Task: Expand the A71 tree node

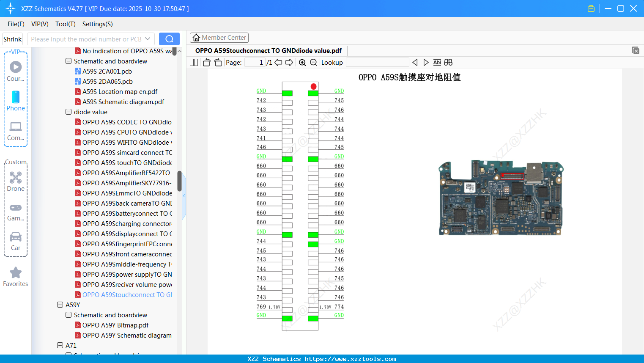Action: coord(60,345)
